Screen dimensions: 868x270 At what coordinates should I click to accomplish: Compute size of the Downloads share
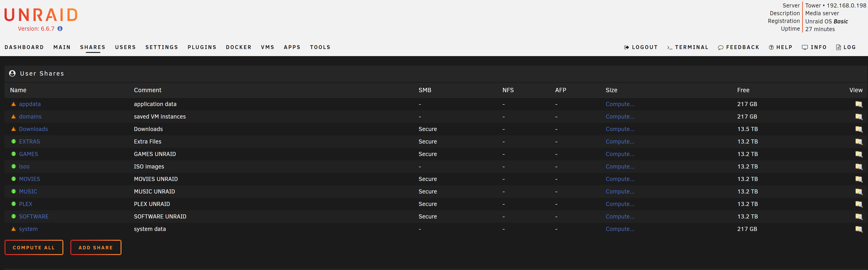tap(620, 129)
